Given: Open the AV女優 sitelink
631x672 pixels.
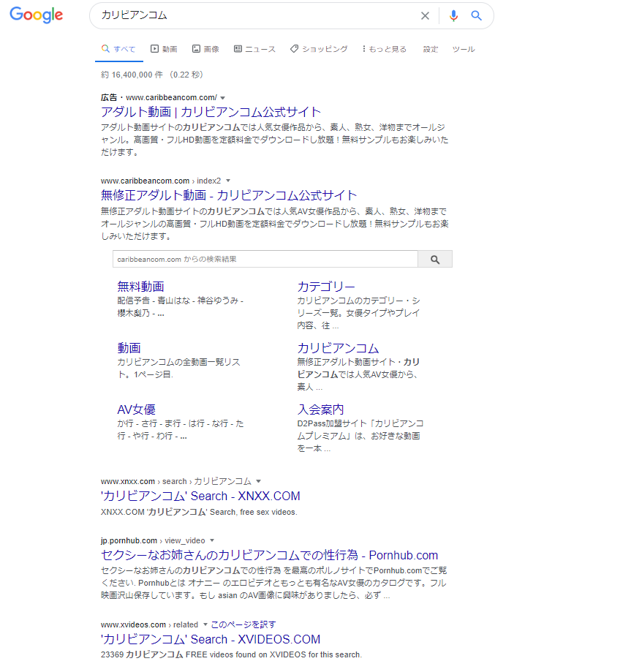Looking at the screenshot, I should 136,409.
